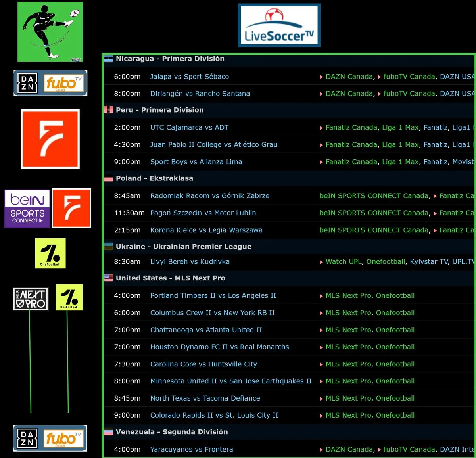Click the OneFootball logo near Ukraine league

coord(50,253)
